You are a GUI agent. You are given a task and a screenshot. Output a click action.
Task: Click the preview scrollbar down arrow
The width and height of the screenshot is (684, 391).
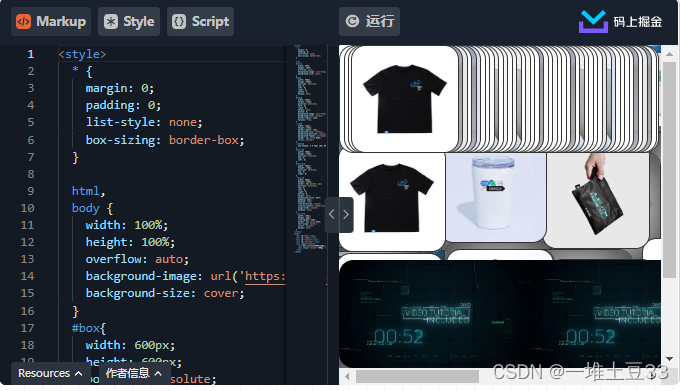click(x=669, y=359)
